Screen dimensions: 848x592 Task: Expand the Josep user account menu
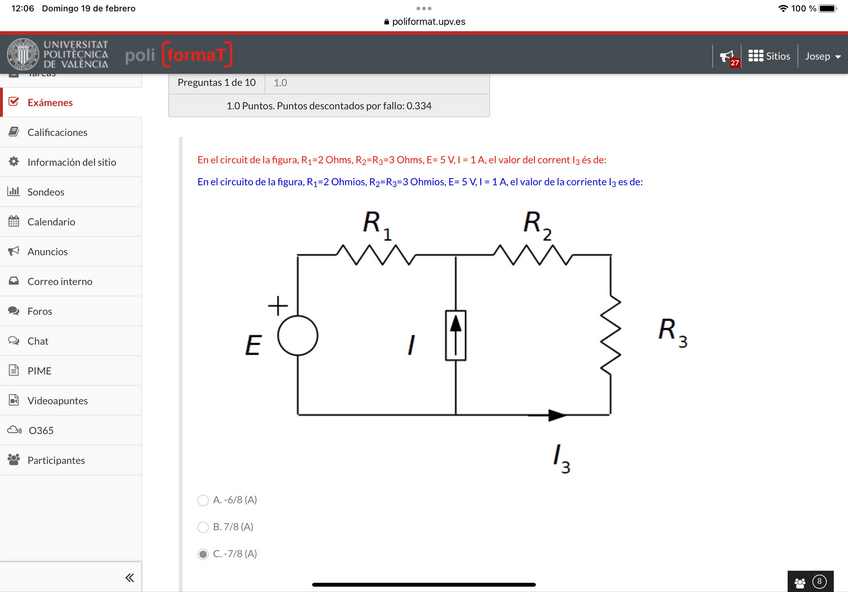823,56
